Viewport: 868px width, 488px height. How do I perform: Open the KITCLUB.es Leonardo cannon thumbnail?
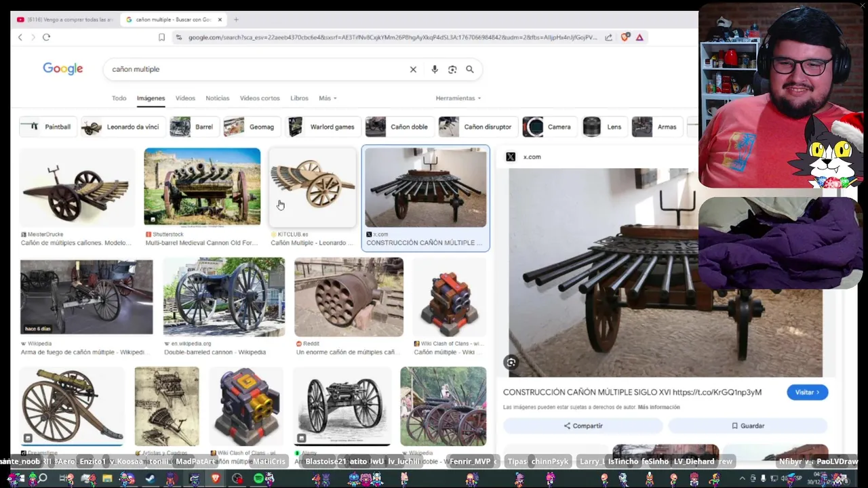pyautogui.click(x=313, y=187)
